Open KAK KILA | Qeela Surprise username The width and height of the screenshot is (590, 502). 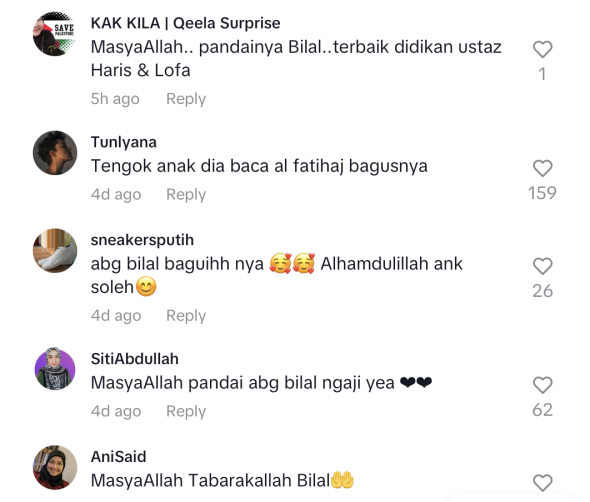186,23
